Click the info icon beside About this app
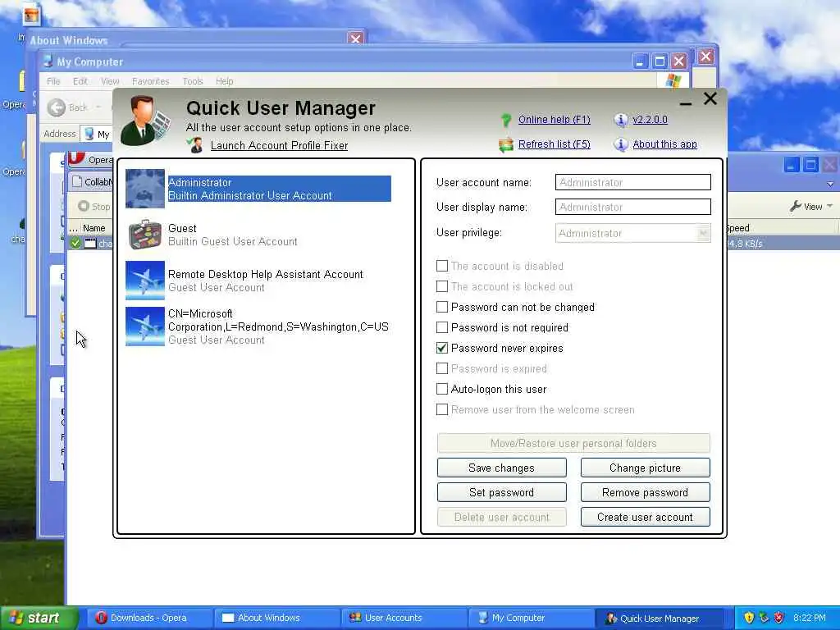The image size is (840, 630). click(620, 144)
